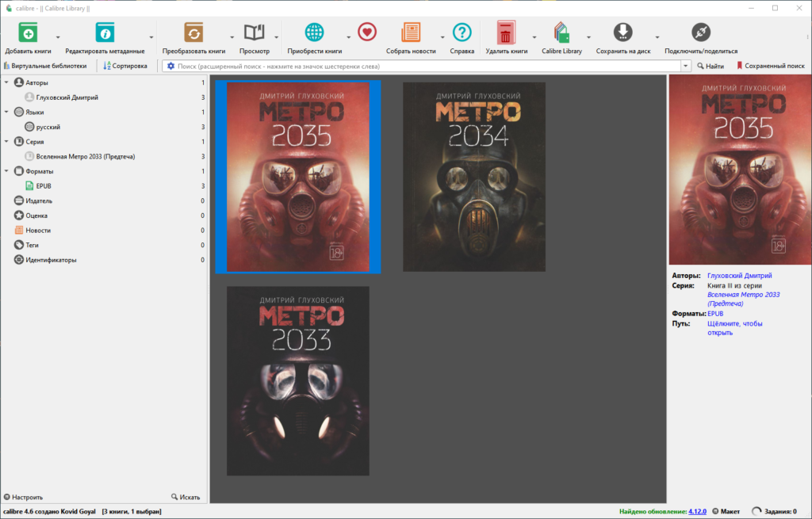Click Подключить/поделиться (Connect/share) icon

click(x=701, y=32)
